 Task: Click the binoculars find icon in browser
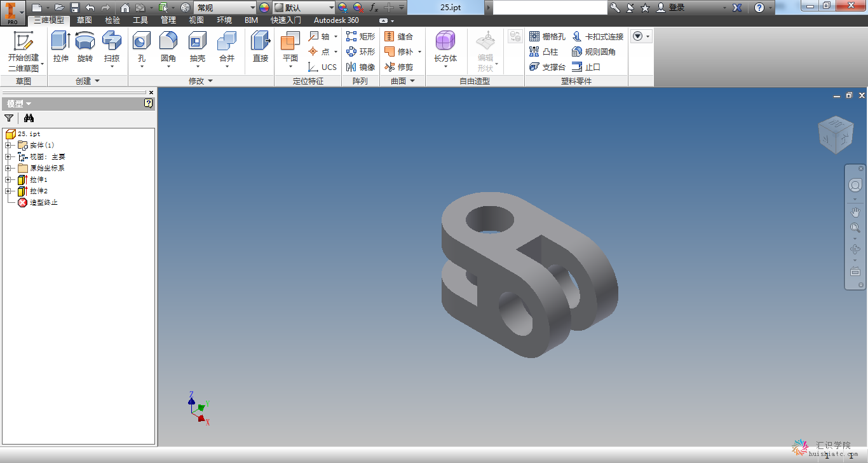point(29,118)
